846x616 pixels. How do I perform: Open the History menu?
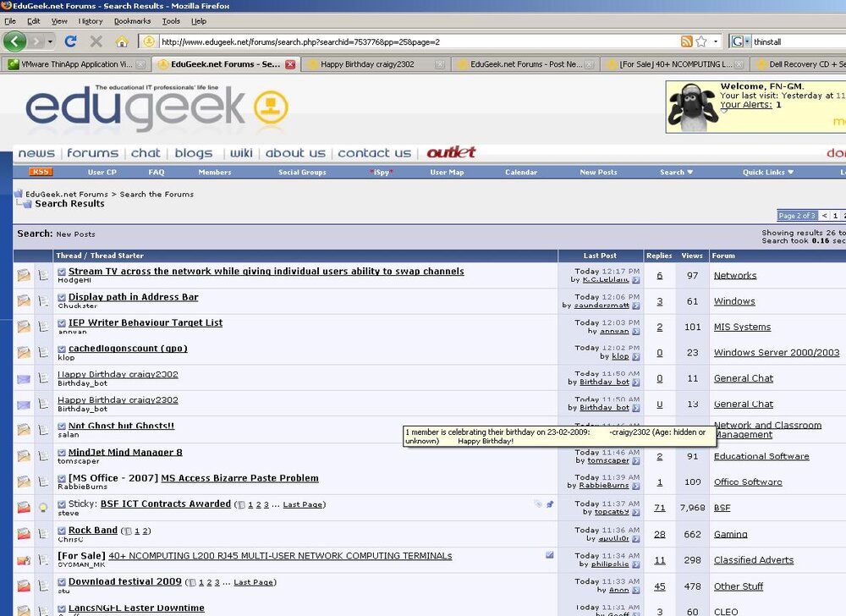pyautogui.click(x=91, y=21)
